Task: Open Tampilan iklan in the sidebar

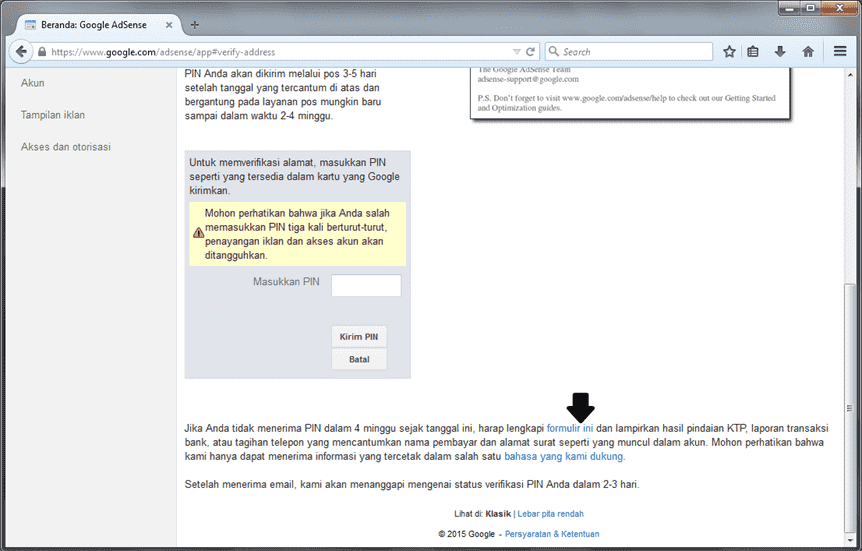Action: click(x=53, y=115)
